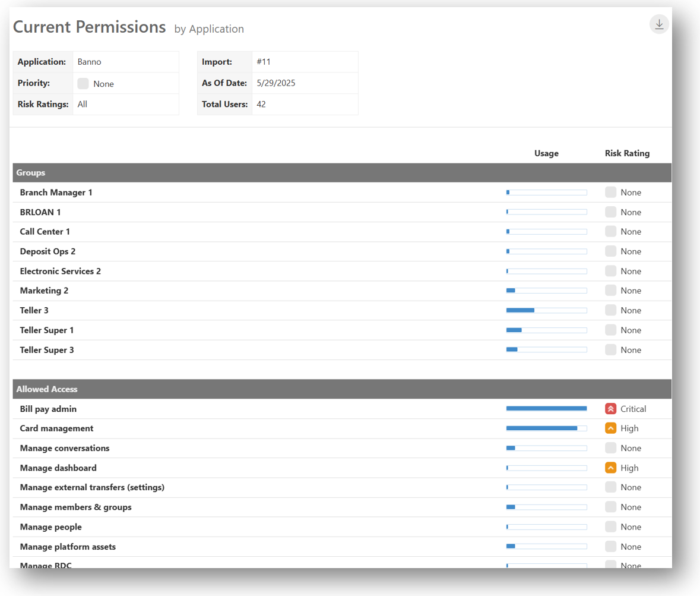The width and height of the screenshot is (700, 596).
Task: Sort by the Usage column header
Action: coord(546,153)
